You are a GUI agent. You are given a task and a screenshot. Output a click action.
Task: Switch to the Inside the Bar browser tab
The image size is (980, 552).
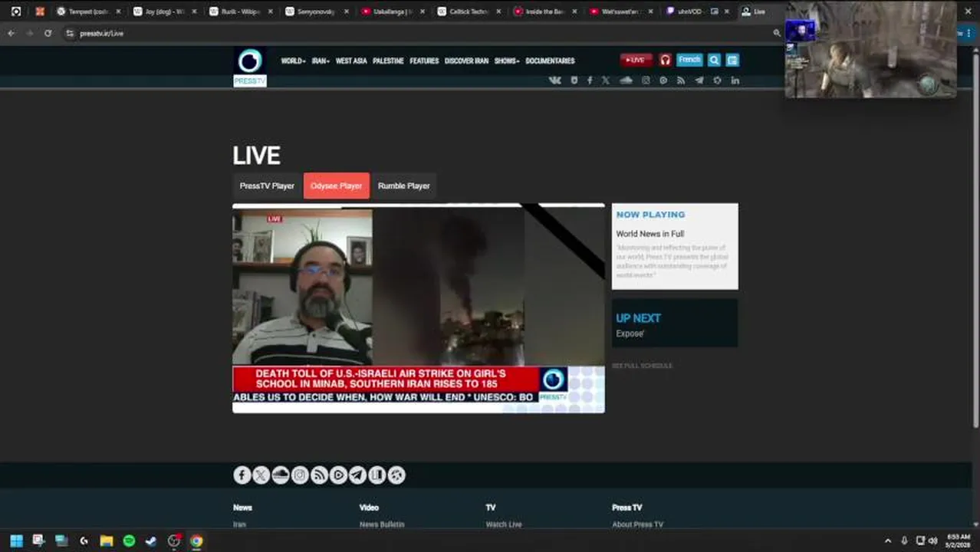(544, 11)
